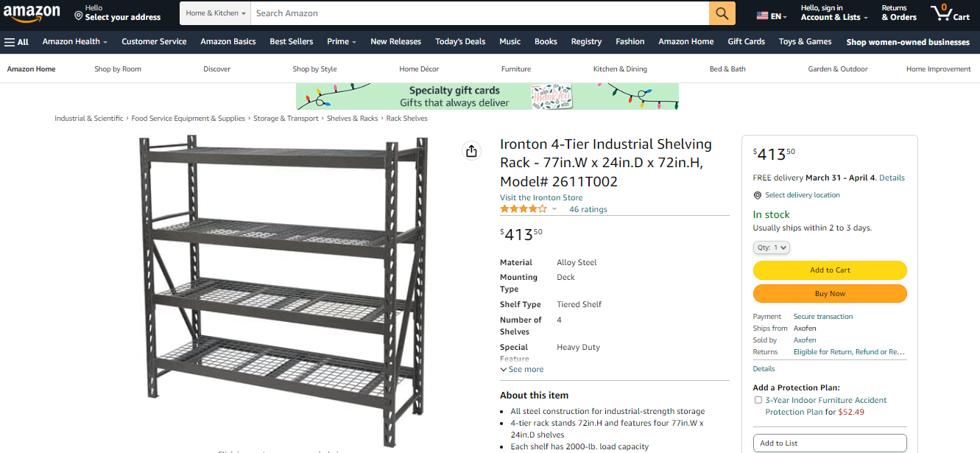Open the All hamburger menu

16,42
